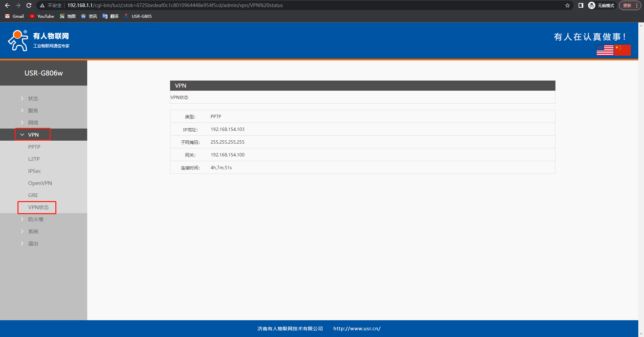The width and height of the screenshot is (644, 337).
Task: Open the PPTP settings page
Action: pos(34,147)
